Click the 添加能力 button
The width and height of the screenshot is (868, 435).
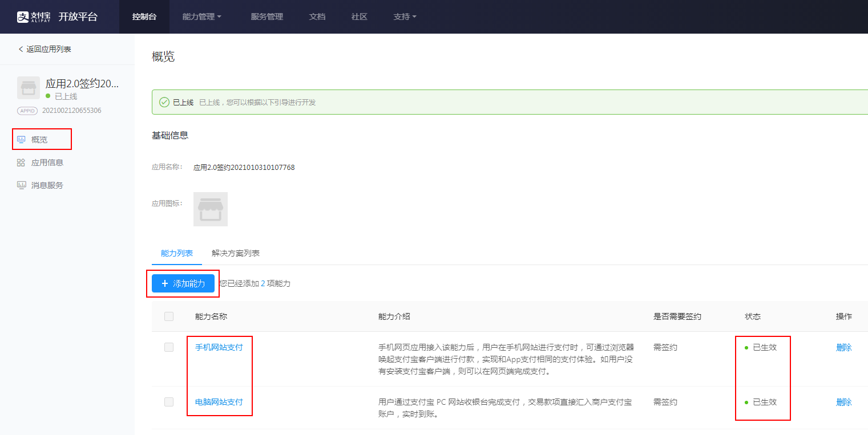coord(183,283)
